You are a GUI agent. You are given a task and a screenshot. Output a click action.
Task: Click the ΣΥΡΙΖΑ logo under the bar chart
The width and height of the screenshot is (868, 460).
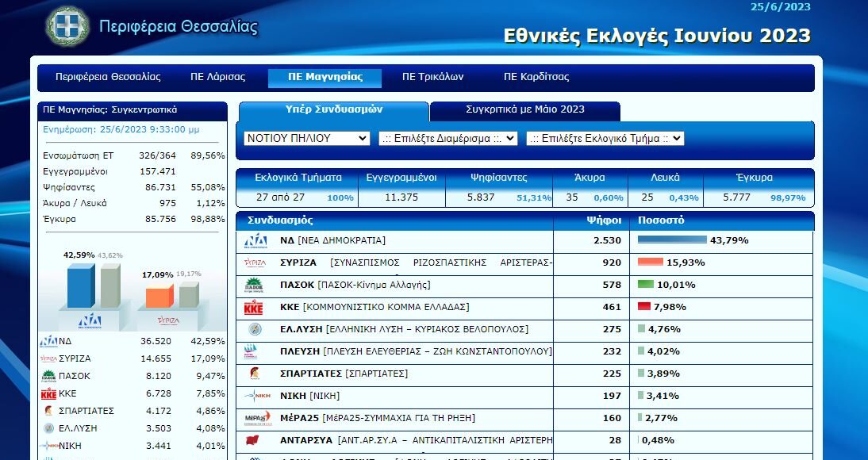point(168,320)
